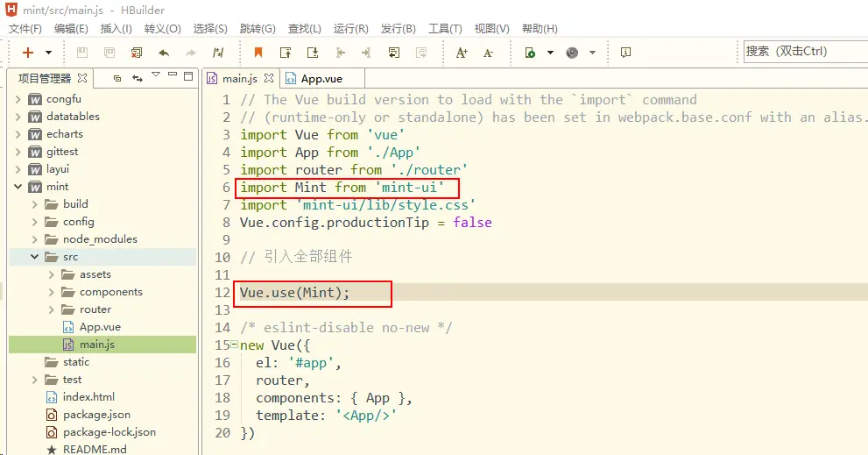Decrease font size with A- icon
Viewport: 868px width, 455px height.
click(488, 53)
